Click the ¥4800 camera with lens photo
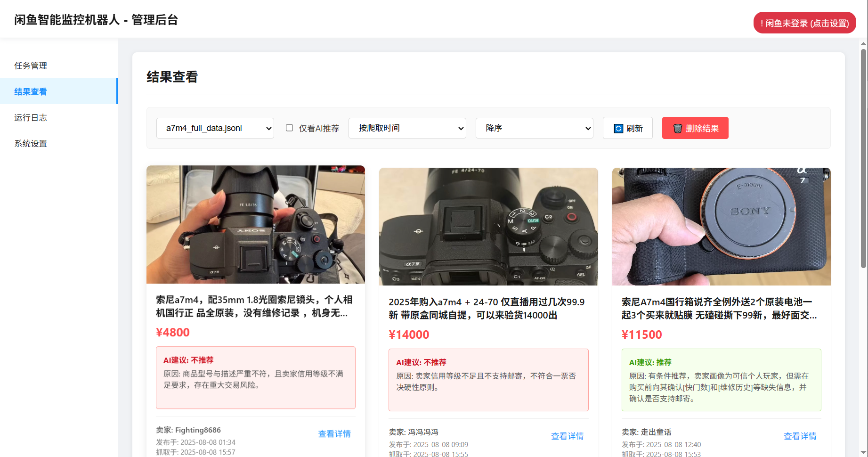 (x=256, y=224)
